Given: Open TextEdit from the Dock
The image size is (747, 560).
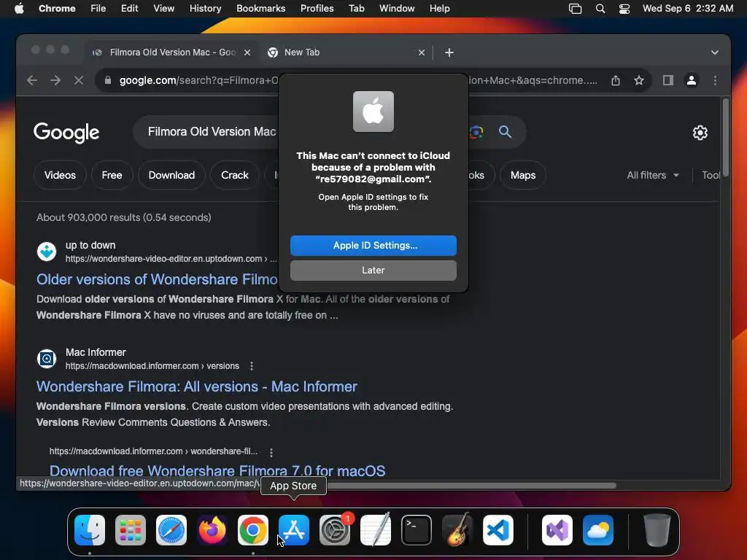Looking at the screenshot, I should 376,530.
